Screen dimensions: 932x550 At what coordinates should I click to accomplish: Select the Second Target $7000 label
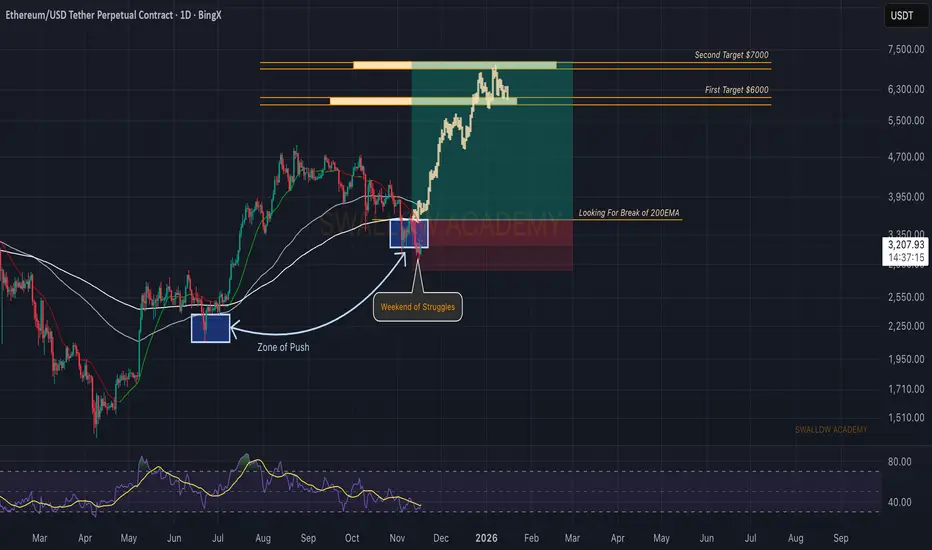click(731, 55)
